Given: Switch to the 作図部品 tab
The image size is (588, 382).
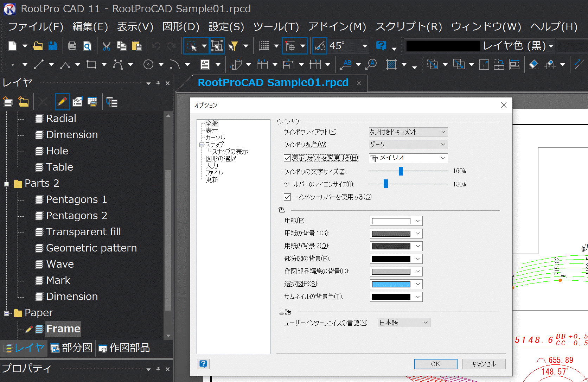Looking at the screenshot, I should 124,348.
